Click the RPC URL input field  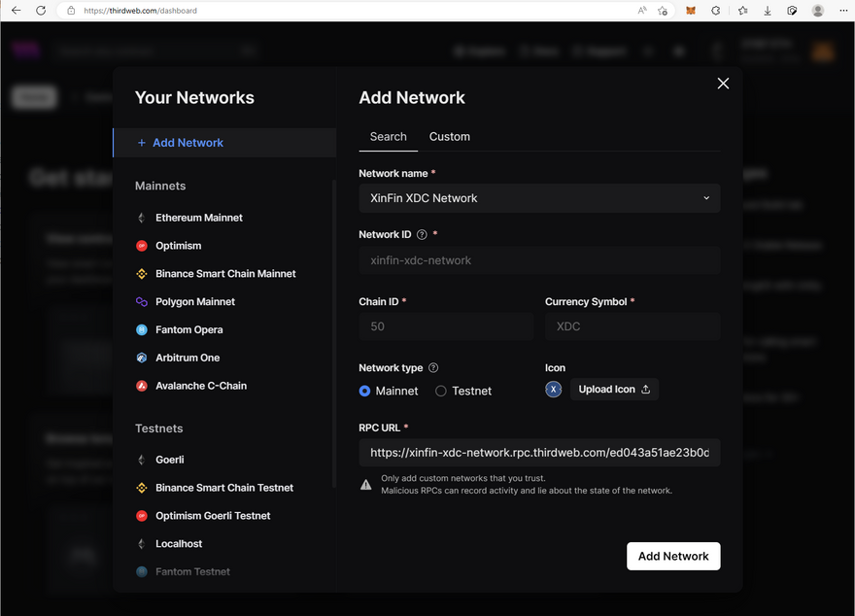point(539,453)
